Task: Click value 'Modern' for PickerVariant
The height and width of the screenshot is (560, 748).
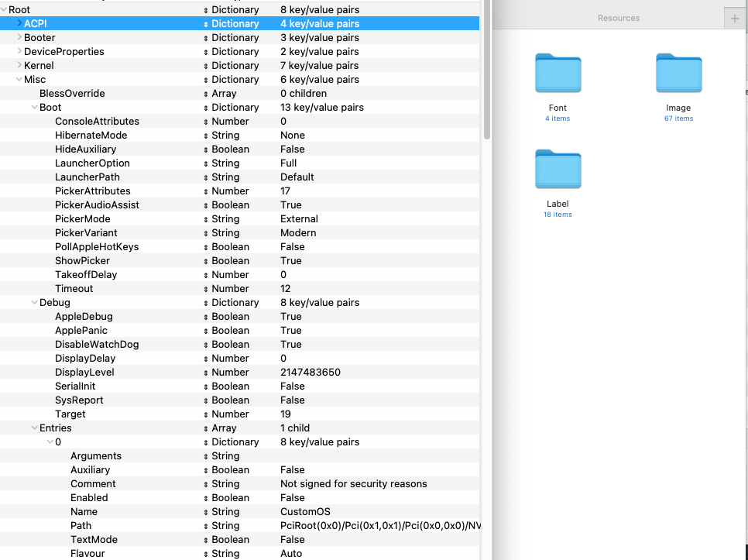Action: (298, 232)
